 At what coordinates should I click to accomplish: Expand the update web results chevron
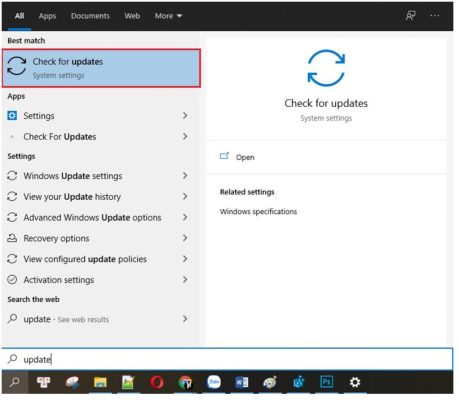click(x=185, y=319)
